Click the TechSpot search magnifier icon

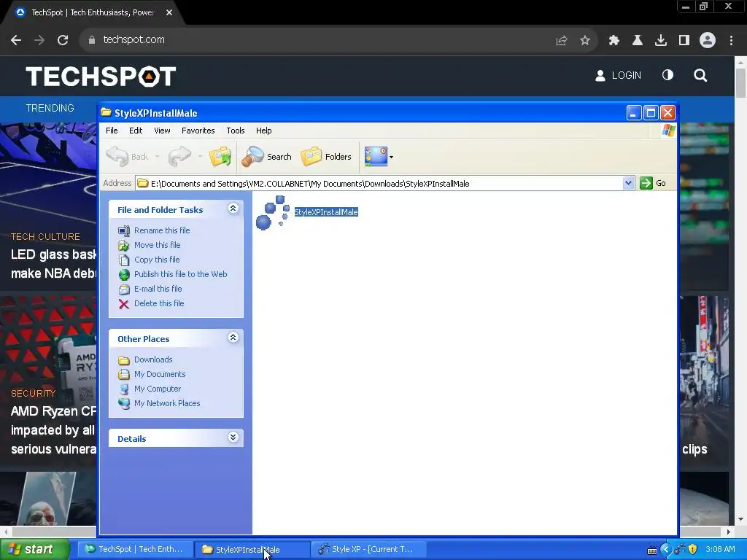[x=700, y=75]
